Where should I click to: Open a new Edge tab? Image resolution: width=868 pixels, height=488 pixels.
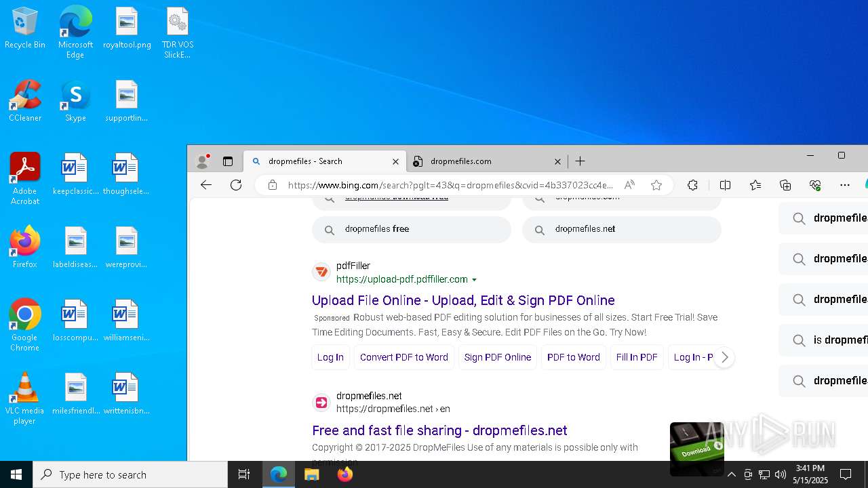(580, 161)
